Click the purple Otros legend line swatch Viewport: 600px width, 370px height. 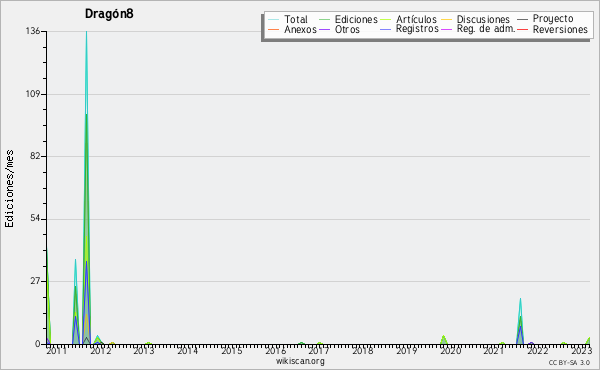pyautogui.click(x=324, y=29)
